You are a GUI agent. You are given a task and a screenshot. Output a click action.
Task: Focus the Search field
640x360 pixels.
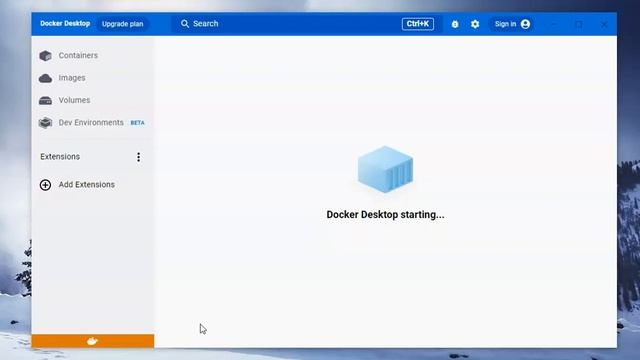307,24
